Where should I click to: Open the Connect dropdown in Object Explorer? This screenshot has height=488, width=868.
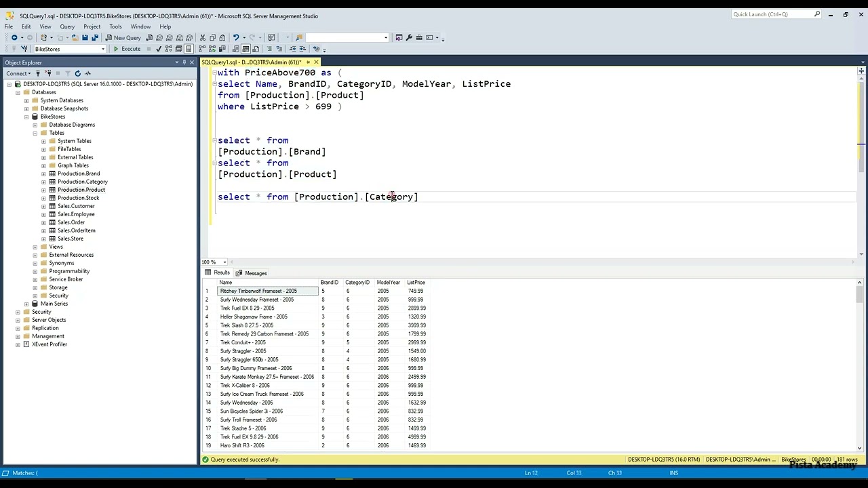click(18, 73)
